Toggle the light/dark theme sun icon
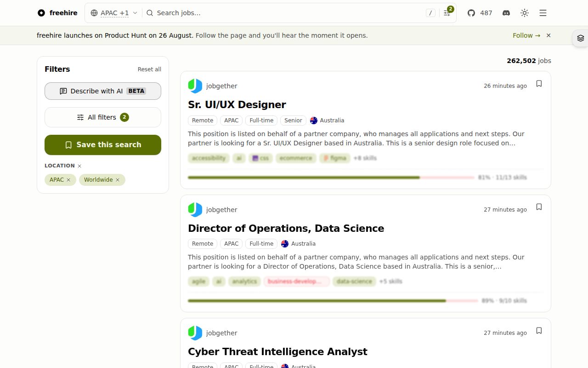 pyautogui.click(x=525, y=13)
